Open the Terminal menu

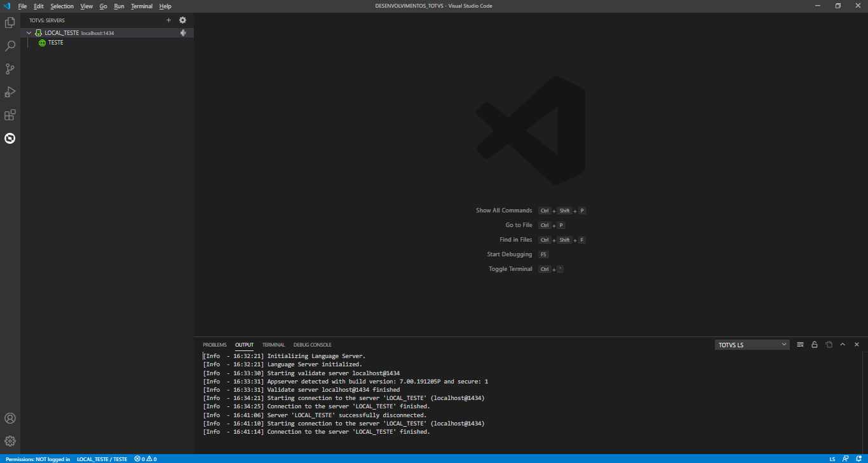tap(141, 6)
